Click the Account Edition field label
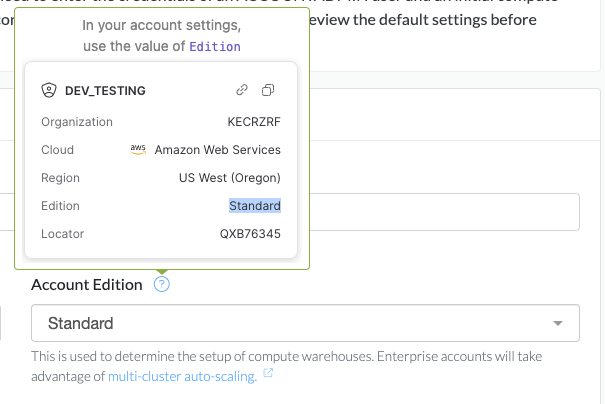 tap(87, 285)
